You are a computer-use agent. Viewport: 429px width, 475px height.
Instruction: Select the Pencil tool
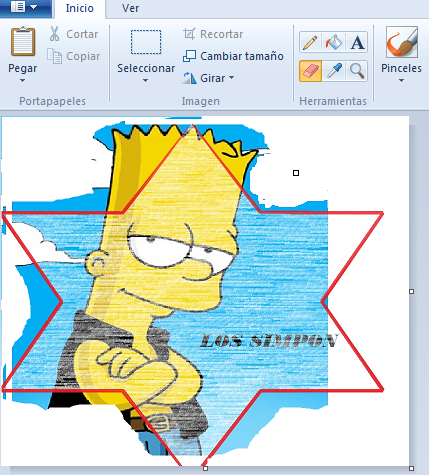point(310,42)
